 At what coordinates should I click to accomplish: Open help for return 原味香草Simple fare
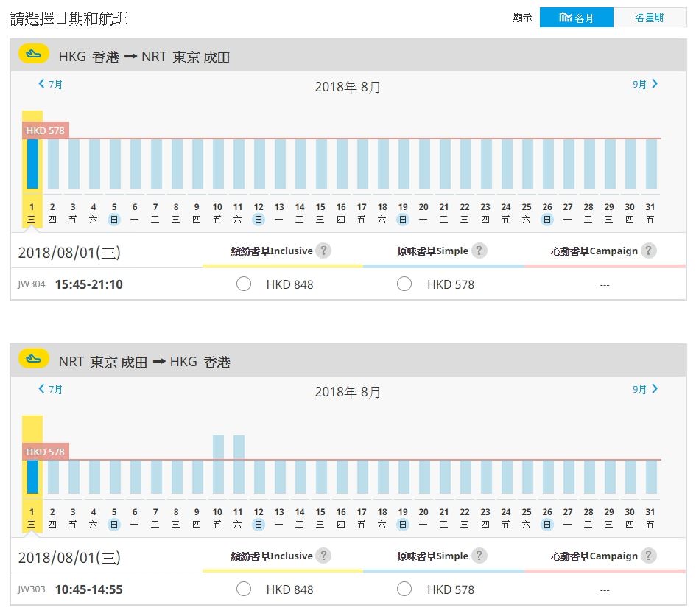479,556
